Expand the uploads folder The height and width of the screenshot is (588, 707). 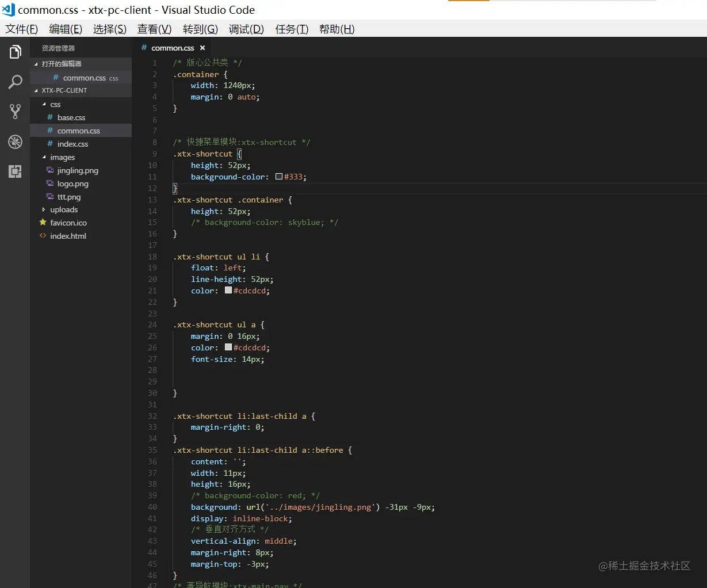[81, 209]
